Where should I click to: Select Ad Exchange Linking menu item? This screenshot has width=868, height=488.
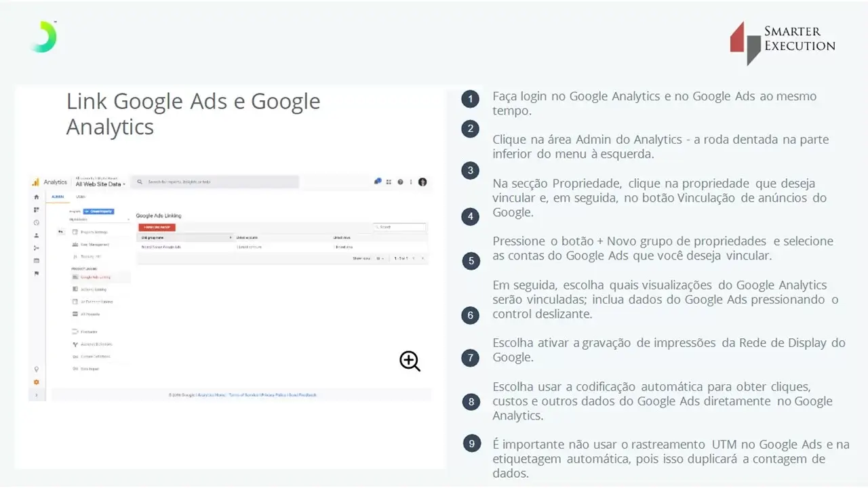click(x=92, y=302)
